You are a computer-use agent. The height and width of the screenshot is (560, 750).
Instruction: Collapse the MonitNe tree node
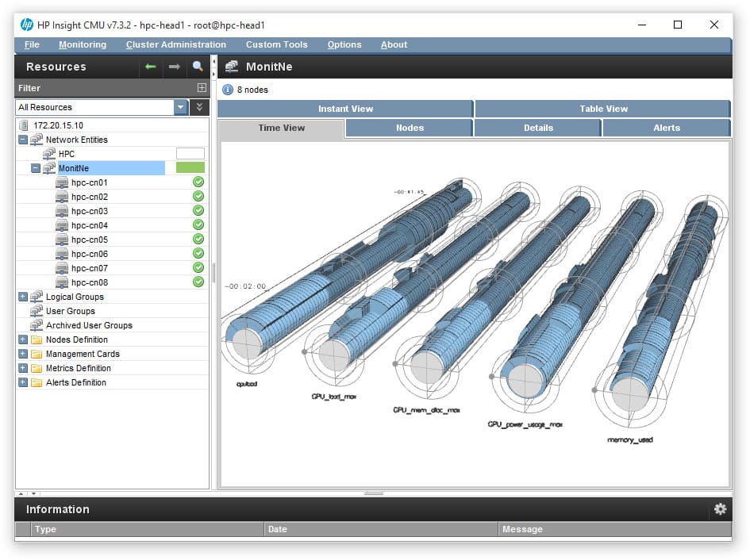tap(36, 168)
